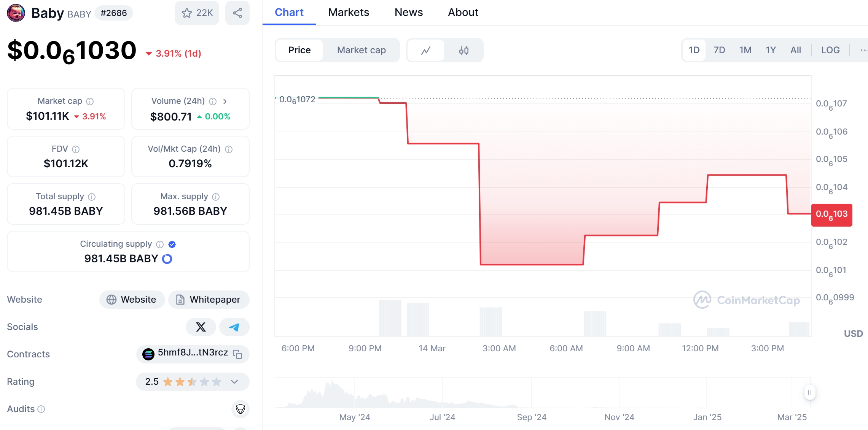Expand the 2.5 rating dropdown
This screenshot has height=430, width=868.
[x=234, y=382]
